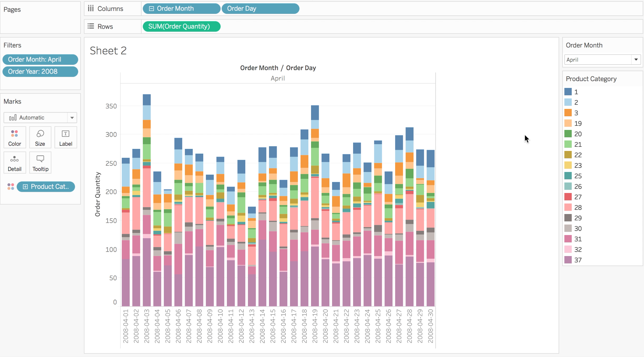Screen dimensions: 644x357
Task: Click the April column header in chart
Action: pyautogui.click(x=278, y=78)
